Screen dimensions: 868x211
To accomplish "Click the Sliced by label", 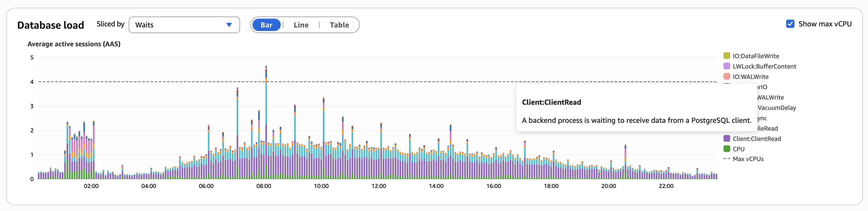I will pos(111,24).
